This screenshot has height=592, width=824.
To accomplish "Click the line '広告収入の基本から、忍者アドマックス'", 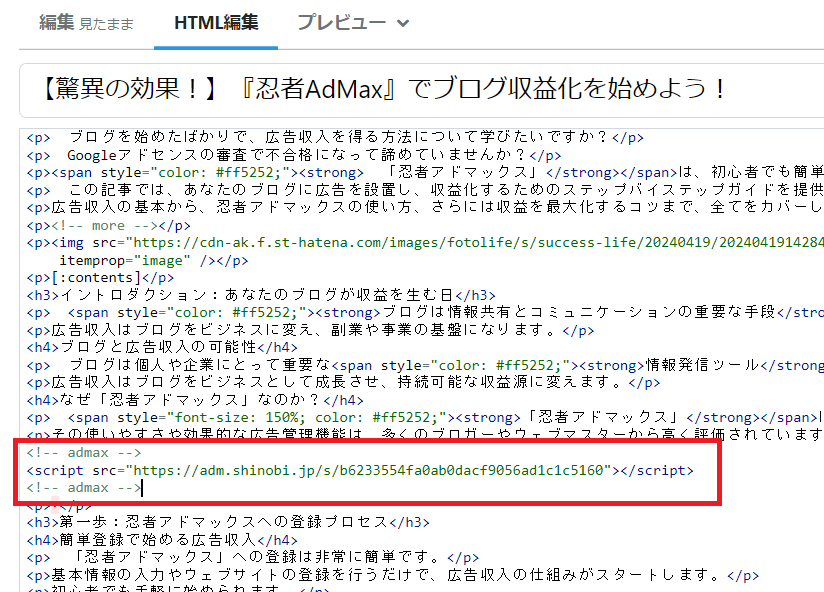I will tap(425, 207).
